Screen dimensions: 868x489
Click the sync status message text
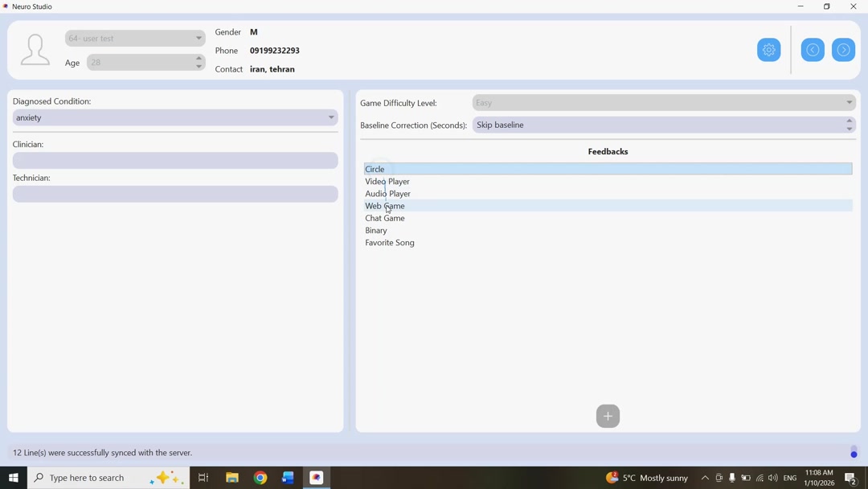pos(102,453)
